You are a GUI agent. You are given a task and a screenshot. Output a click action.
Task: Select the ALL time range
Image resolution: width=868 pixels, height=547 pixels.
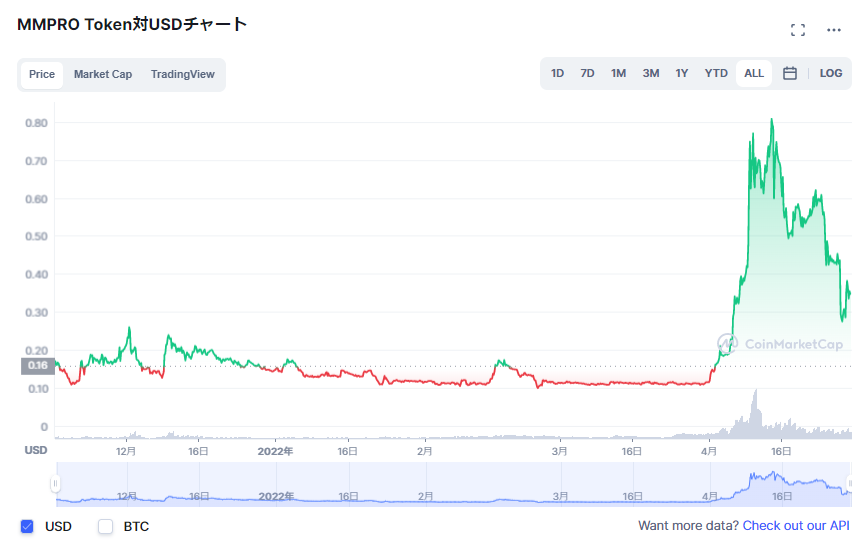(754, 73)
